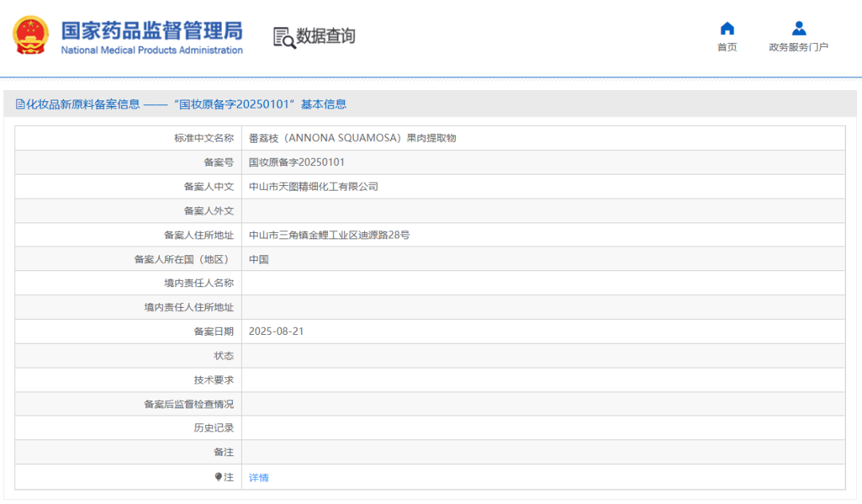This screenshot has width=862, height=504.
Task: Click the National Medical Products Administration text
Action: tap(152, 50)
